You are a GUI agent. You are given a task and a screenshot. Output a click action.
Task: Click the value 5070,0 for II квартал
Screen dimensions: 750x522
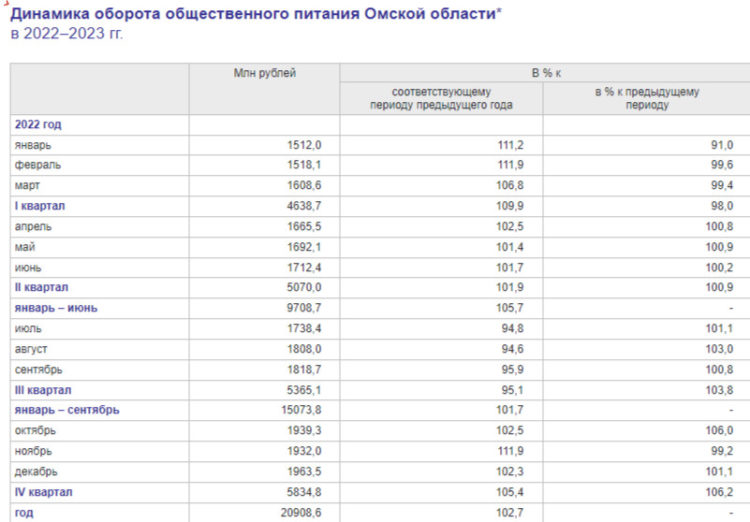304,288
